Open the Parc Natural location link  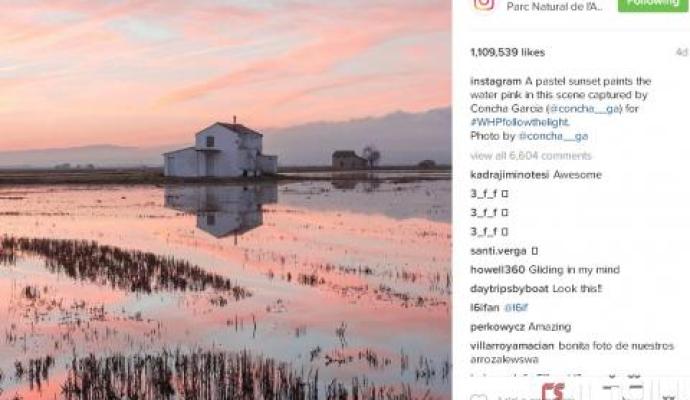pos(554,7)
